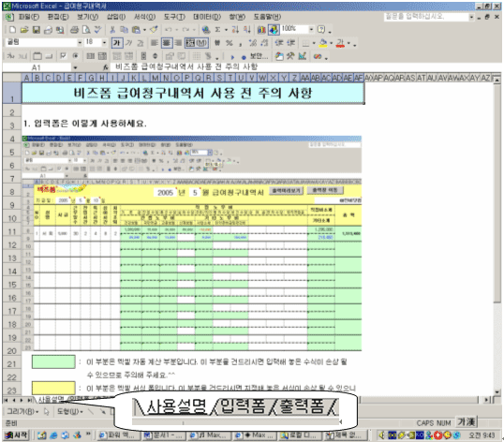Open the 도움말(H) menu

click(267, 17)
